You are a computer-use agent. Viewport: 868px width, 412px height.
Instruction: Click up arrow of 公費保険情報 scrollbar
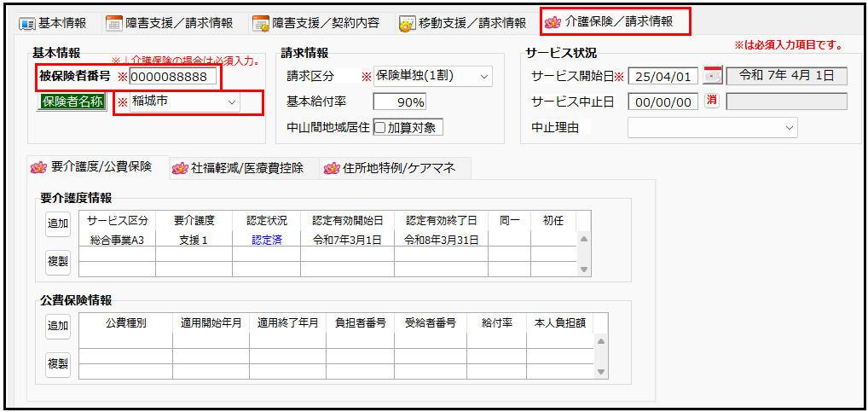600,342
